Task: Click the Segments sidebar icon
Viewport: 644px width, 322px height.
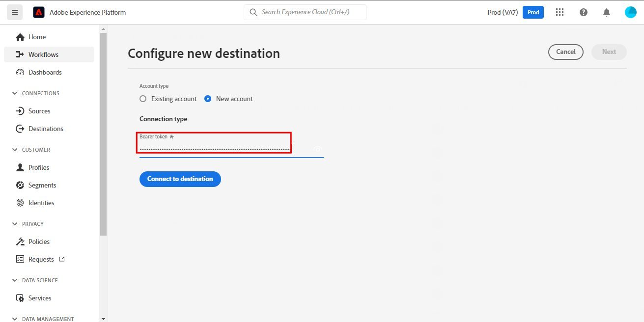Action: pyautogui.click(x=20, y=185)
